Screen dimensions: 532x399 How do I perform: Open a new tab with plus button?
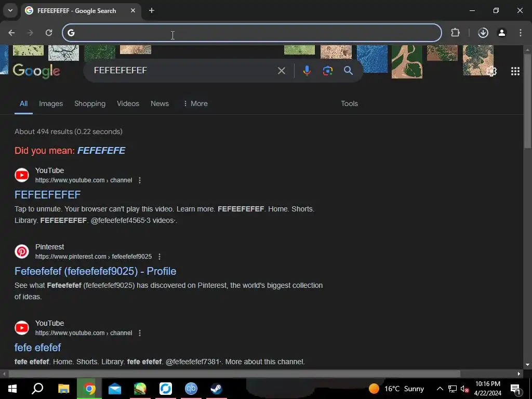coord(152,10)
